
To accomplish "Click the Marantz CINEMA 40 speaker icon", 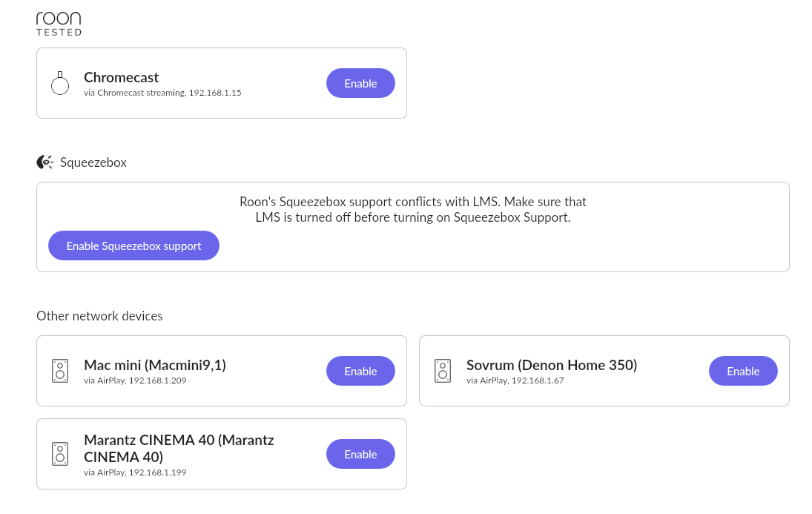I will coord(60,454).
